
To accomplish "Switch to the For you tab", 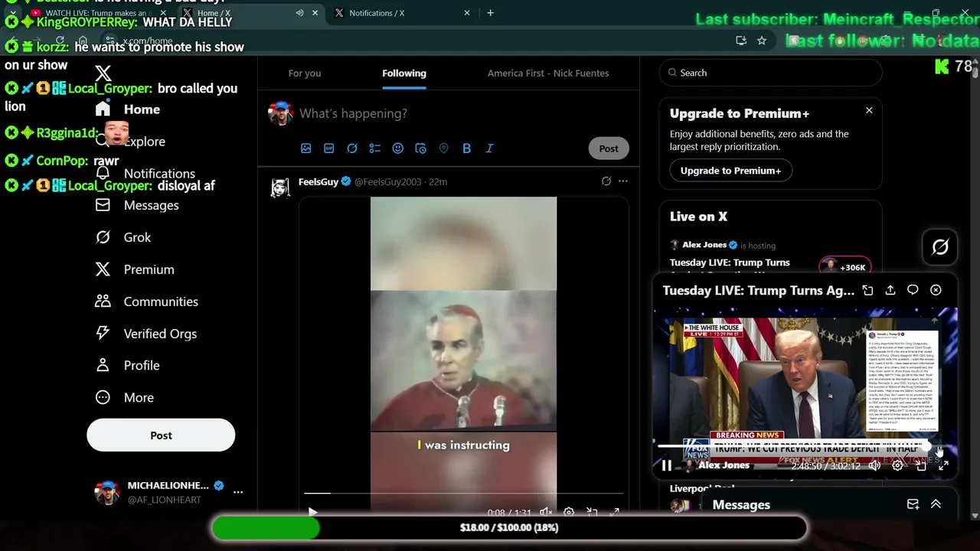I will coord(305,73).
